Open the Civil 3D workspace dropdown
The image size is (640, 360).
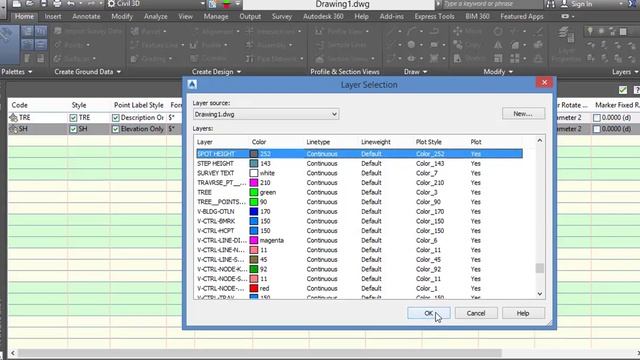coord(156,4)
